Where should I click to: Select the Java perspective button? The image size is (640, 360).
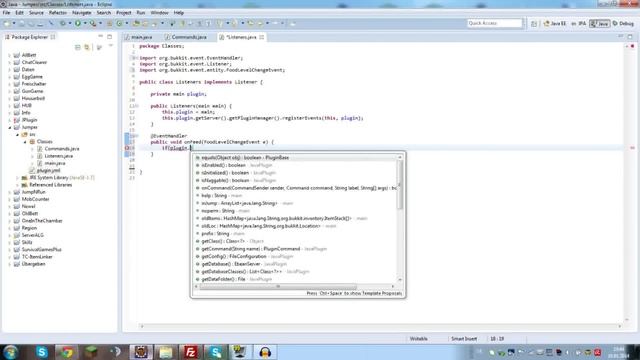point(599,24)
